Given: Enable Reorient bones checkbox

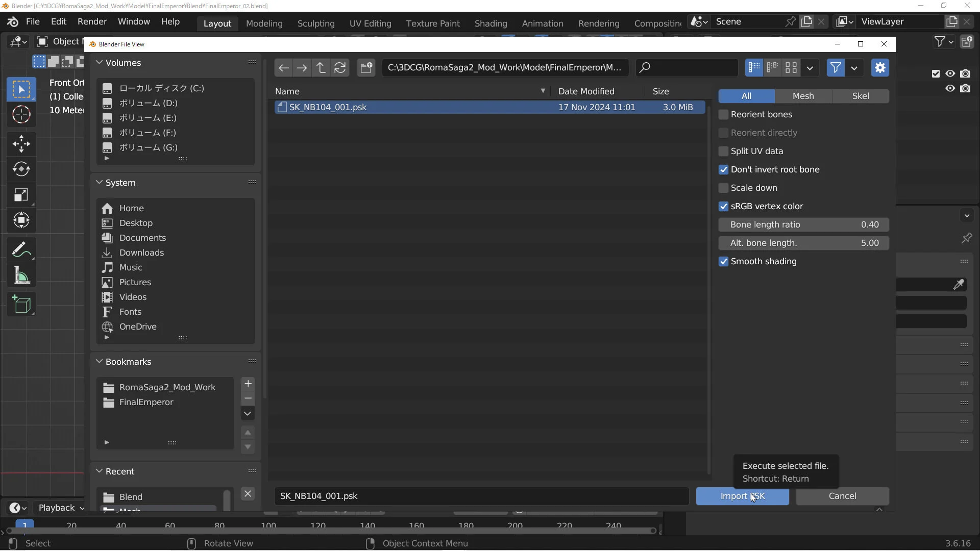Looking at the screenshot, I should click(x=723, y=115).
